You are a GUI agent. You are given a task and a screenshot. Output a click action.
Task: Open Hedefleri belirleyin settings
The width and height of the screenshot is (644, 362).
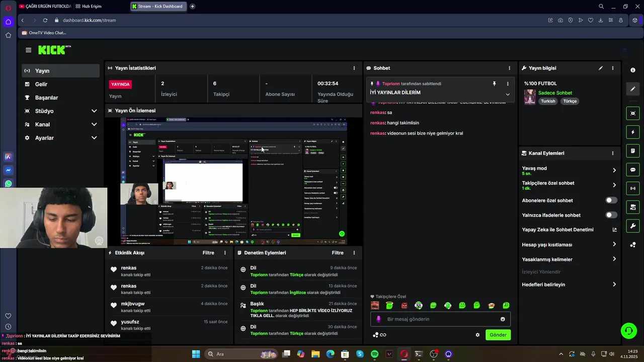(569, 285)
